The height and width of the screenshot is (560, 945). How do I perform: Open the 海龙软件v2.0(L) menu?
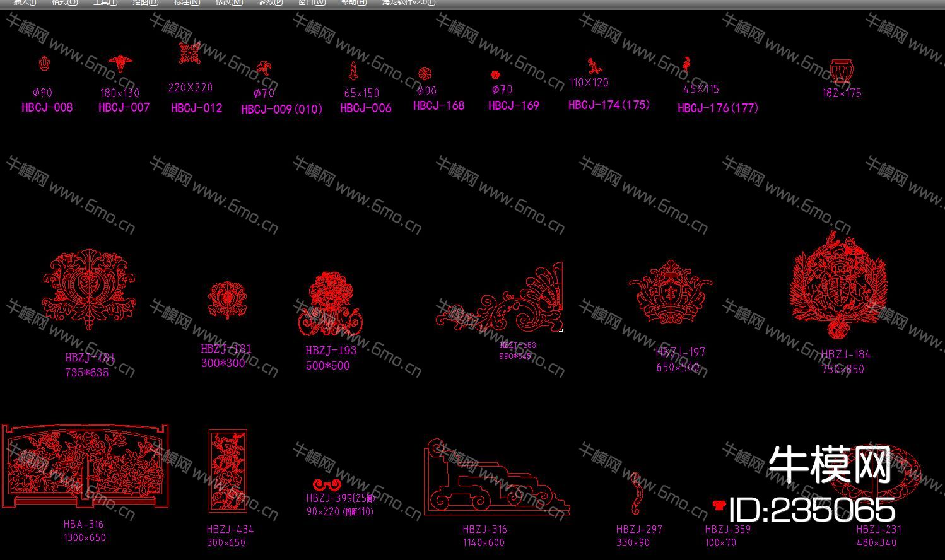tap(408, 3)
